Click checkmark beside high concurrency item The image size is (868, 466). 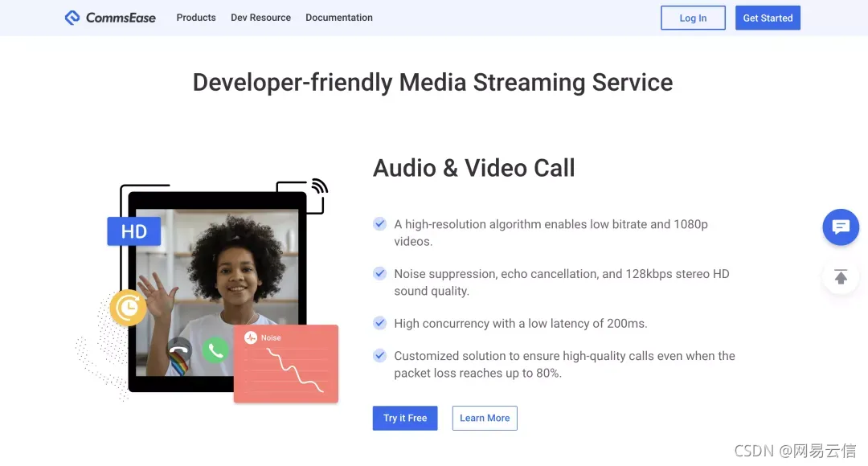[x=379, y=323]
